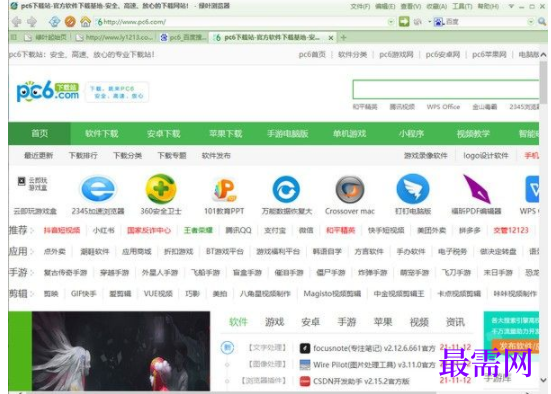Viewport: 551px width, 394px height.
Task: Refresh the page with the blue reload icon
Action: tap(54, 22)
